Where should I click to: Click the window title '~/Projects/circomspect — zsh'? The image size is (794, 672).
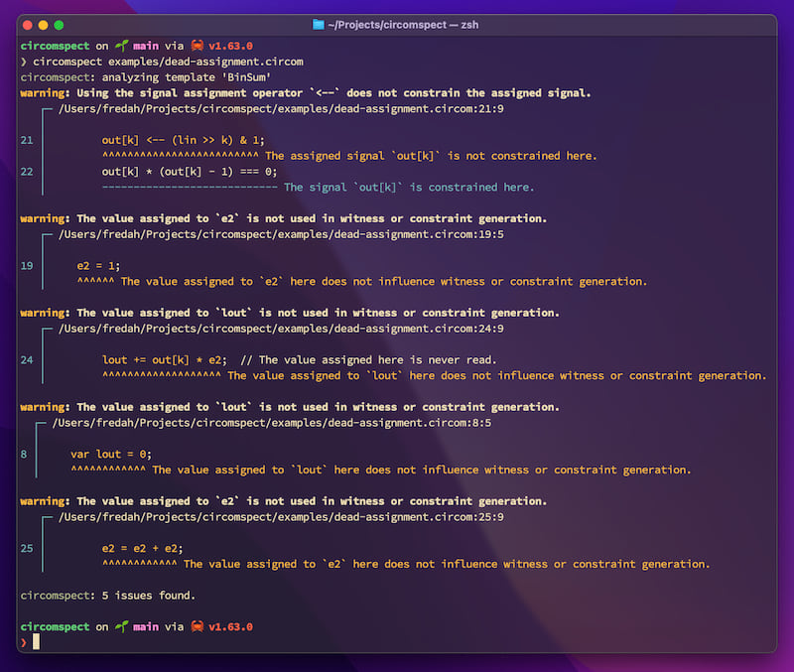[403, 25]
